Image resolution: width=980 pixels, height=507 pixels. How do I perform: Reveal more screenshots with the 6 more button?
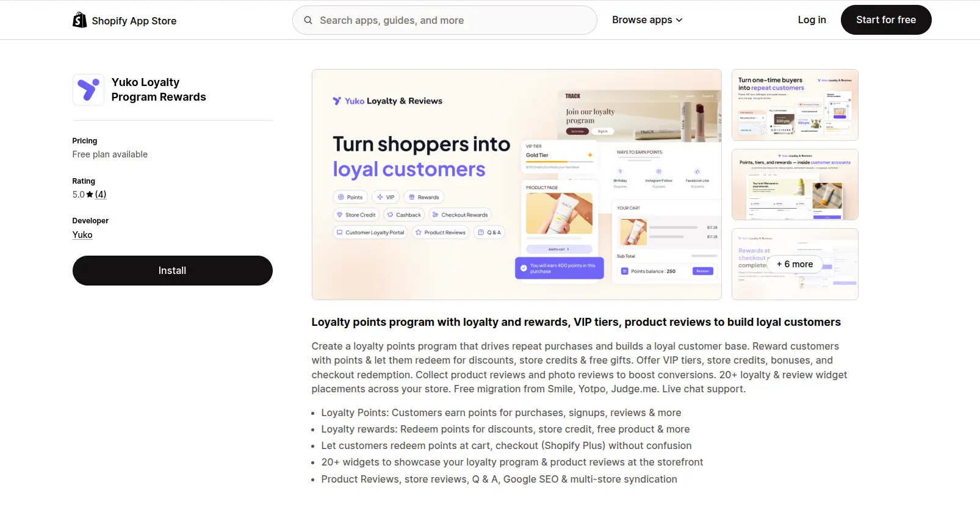click(x=794, y=264)
